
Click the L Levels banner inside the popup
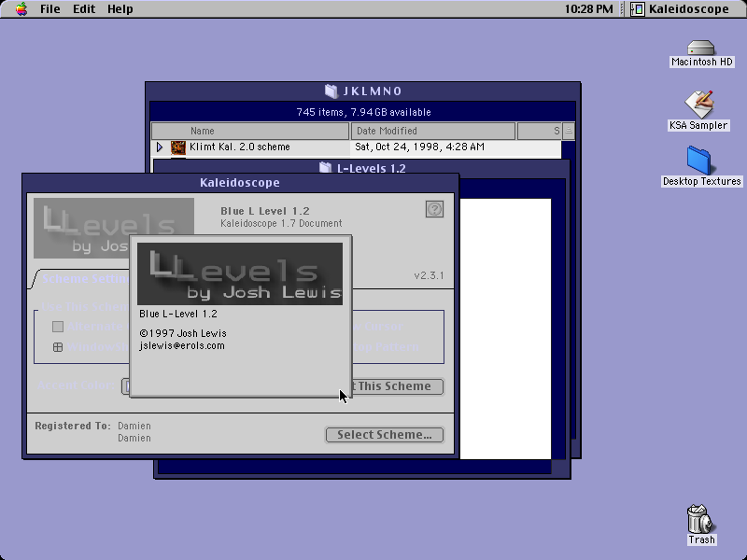click(240, 273)
